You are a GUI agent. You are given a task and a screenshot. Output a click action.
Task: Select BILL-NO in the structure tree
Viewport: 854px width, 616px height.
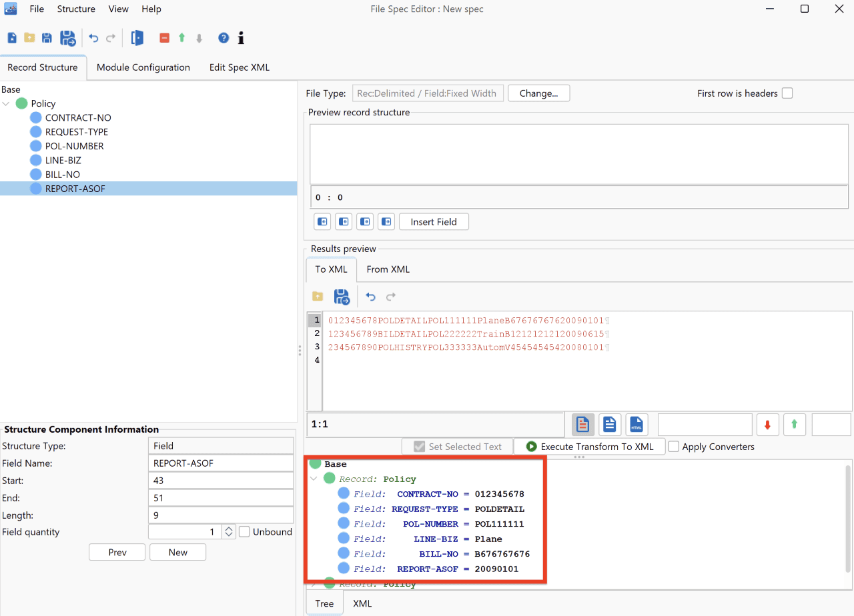click(63, 175)
